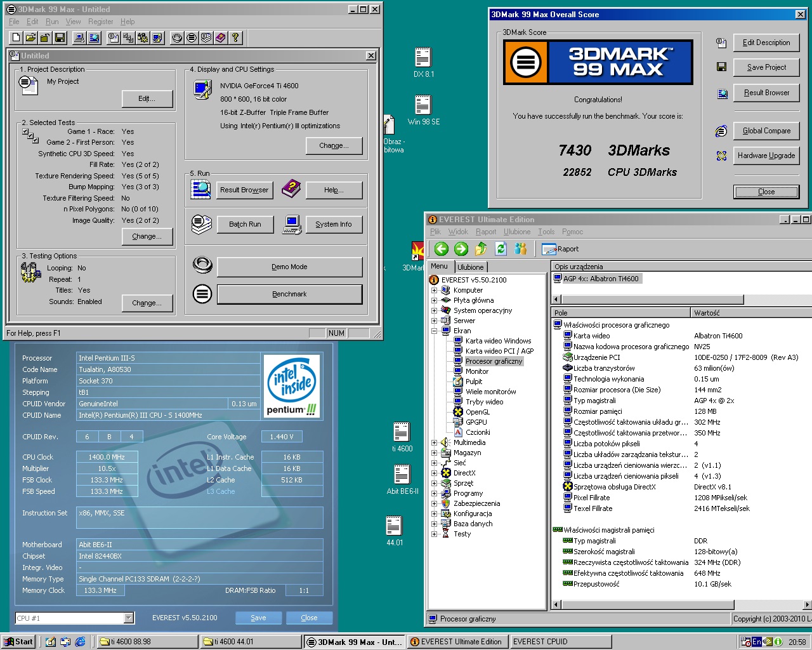Open 3DMark Run menu
Image resolution: width=812 pixels, height=650 pixels.
coord(52,22)
